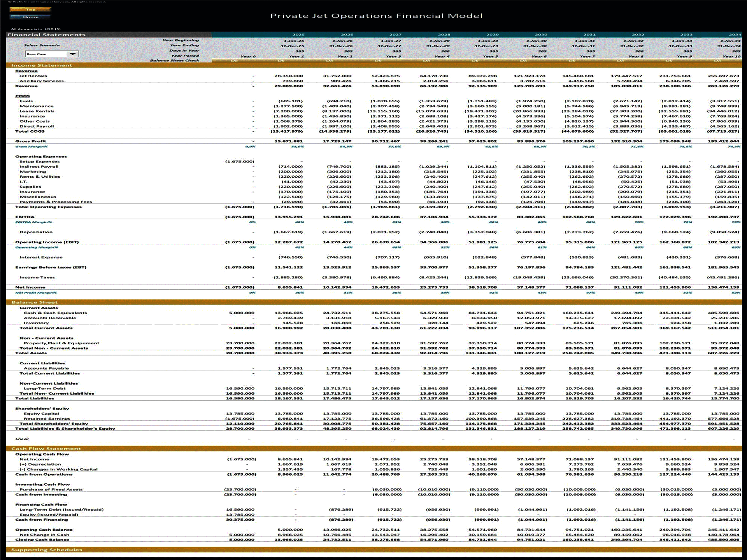Click the blue Home navigation button
Viewport: 747px width, 560px height.
coord(30,17)
